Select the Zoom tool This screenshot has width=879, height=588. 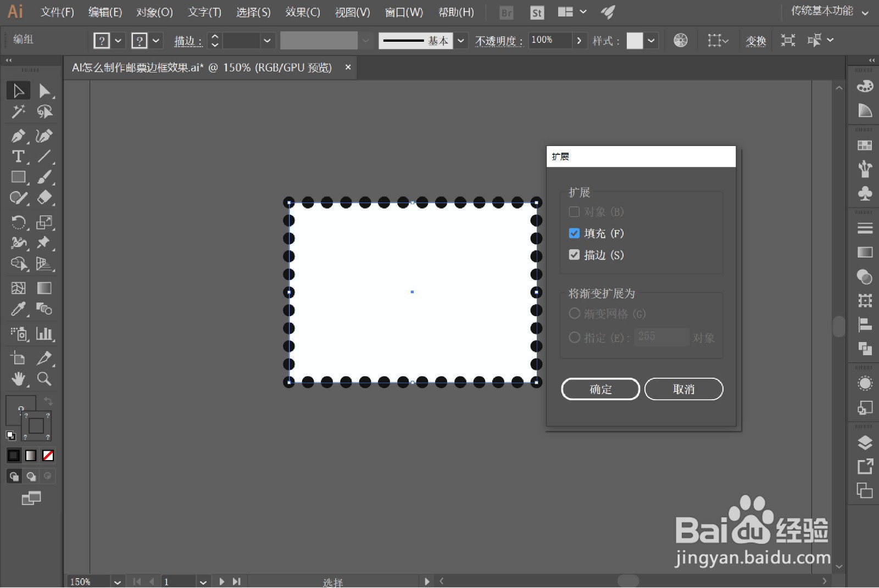(44, 379)
